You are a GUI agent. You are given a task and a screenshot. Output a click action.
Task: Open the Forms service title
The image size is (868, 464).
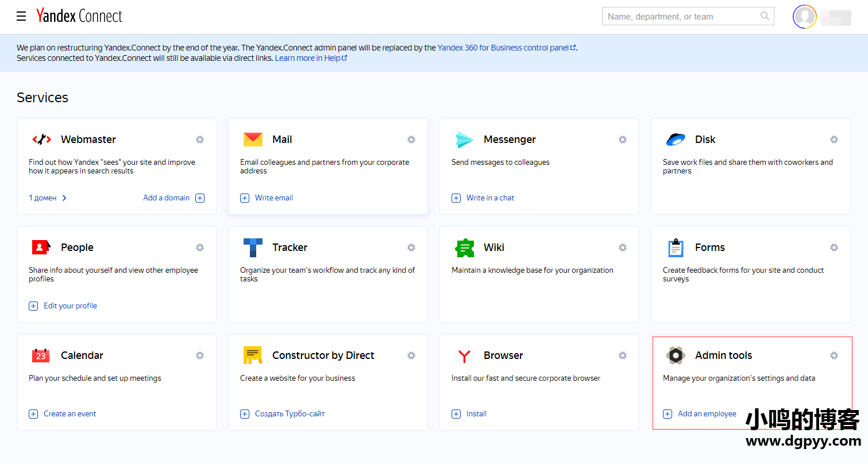(x=710, y=248)
